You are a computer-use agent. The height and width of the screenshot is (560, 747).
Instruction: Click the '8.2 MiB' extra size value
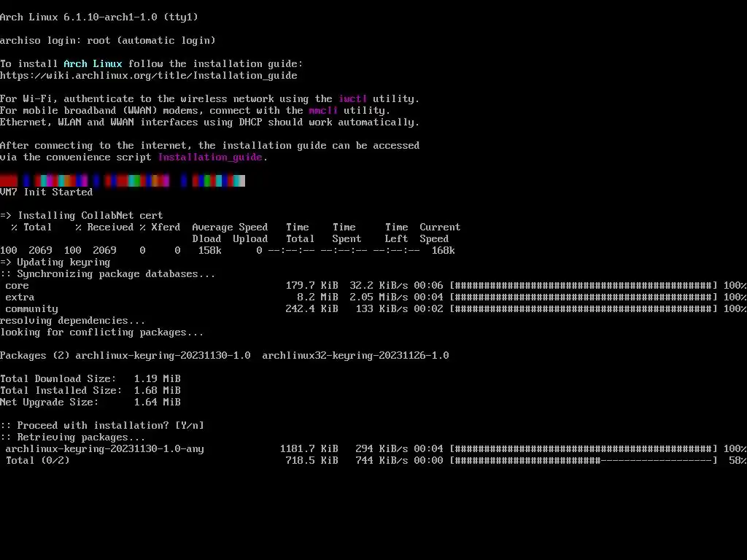317,297
